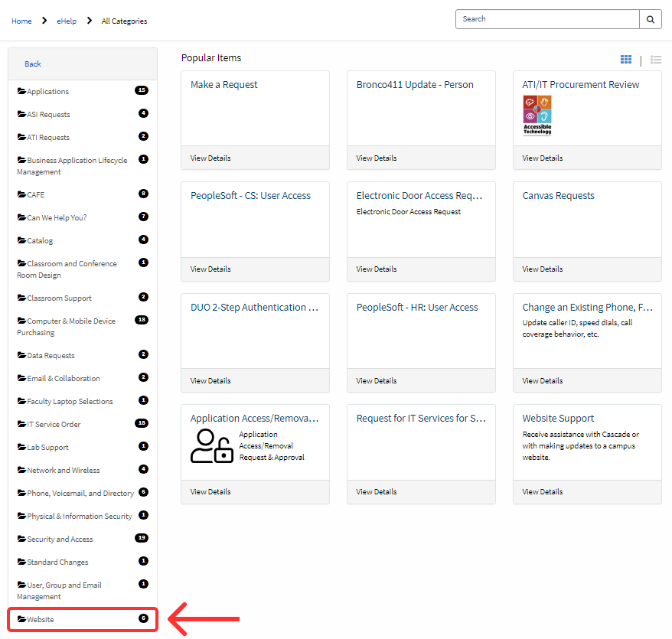The image size is (672, 639).
Task: View Details for Bronco411 Update card
Action: (377, 158)
